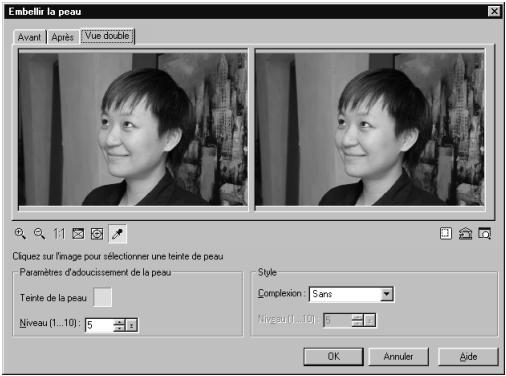Click the fit image in window icon
This screenshot has height=376, width=506.
click(x=78, y=234)
